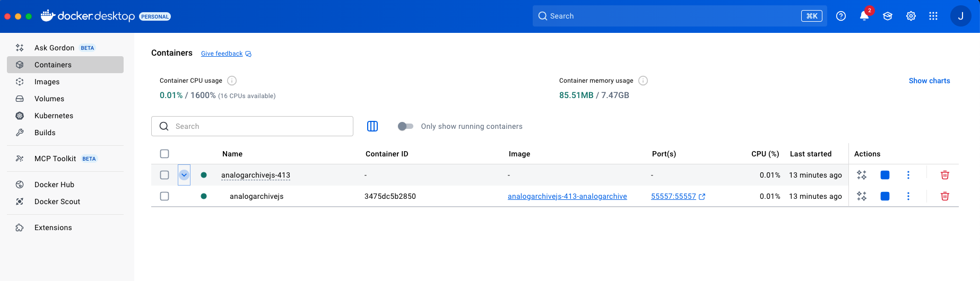Open the J user account avatar

pyautogui.click(x=960, y=16)
